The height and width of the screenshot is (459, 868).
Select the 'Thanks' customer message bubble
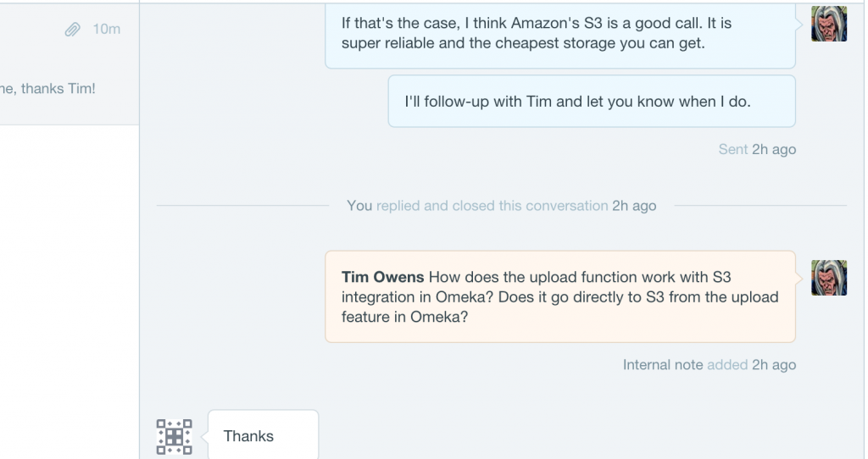[x=264, y=434]
